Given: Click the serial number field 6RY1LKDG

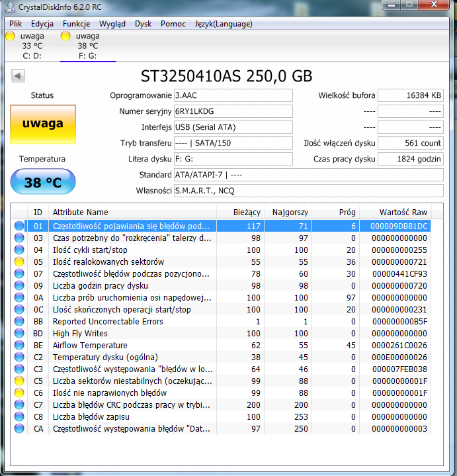Looking at the screenshot, I should tap(233, 111).
